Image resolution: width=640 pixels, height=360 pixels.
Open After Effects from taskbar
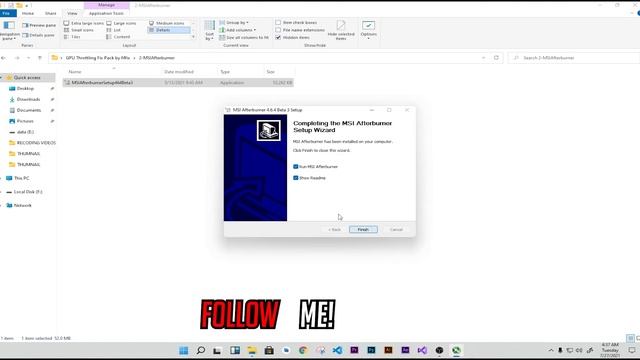405,350
